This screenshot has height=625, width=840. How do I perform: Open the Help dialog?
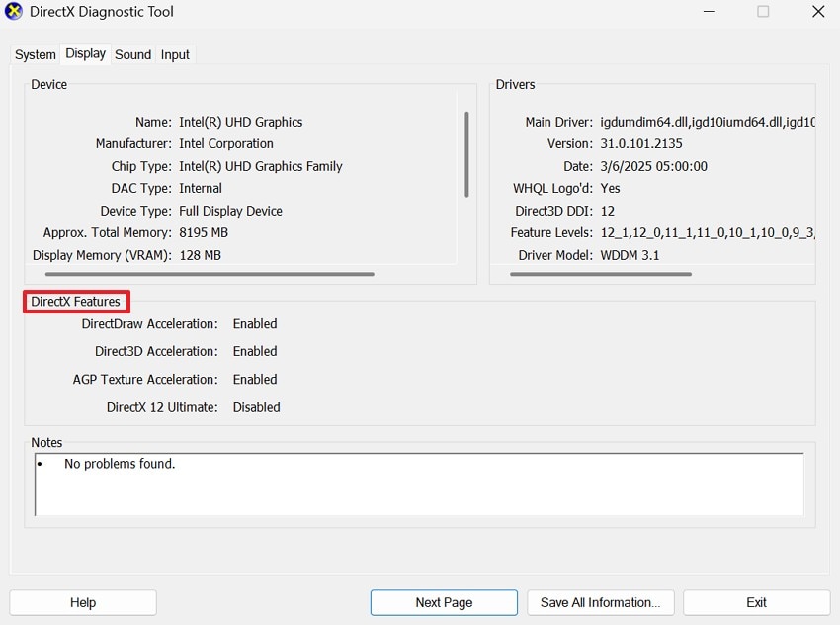pyautogui.click(x=82, y=602)
